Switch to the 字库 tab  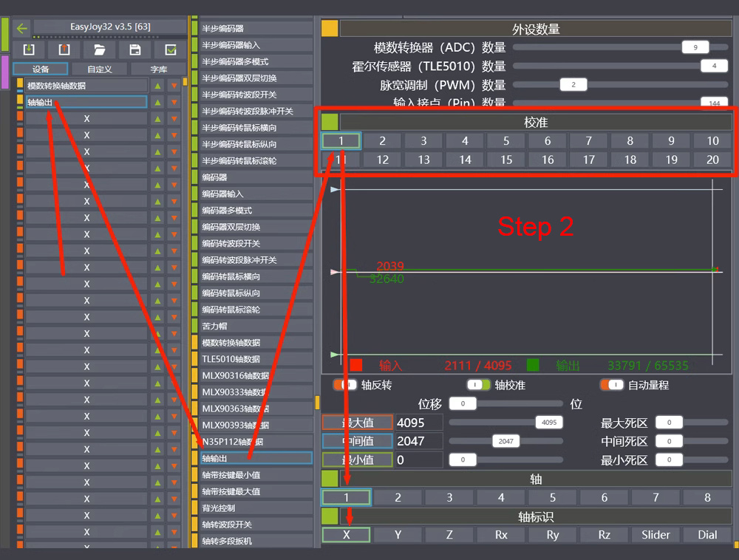(158, 69)
